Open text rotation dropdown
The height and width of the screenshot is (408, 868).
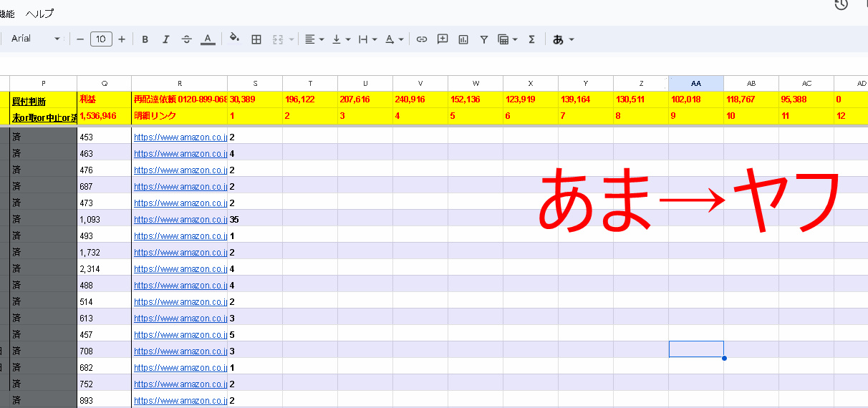(394, 39)
